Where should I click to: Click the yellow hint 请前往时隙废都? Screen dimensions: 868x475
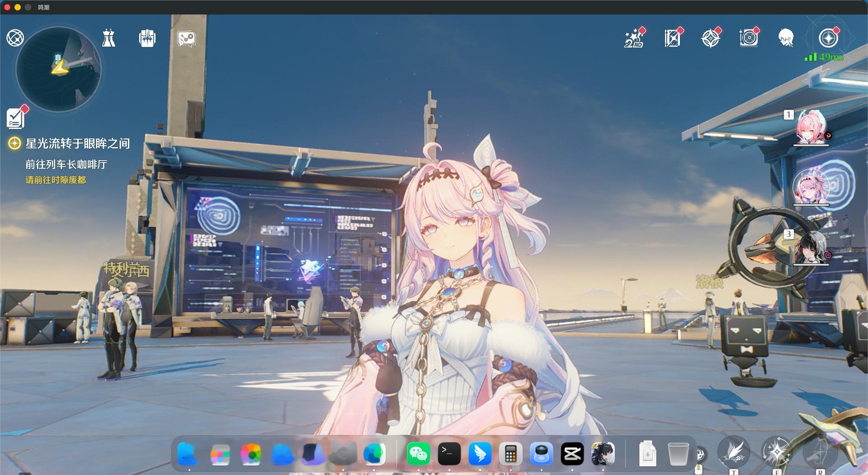56,180
